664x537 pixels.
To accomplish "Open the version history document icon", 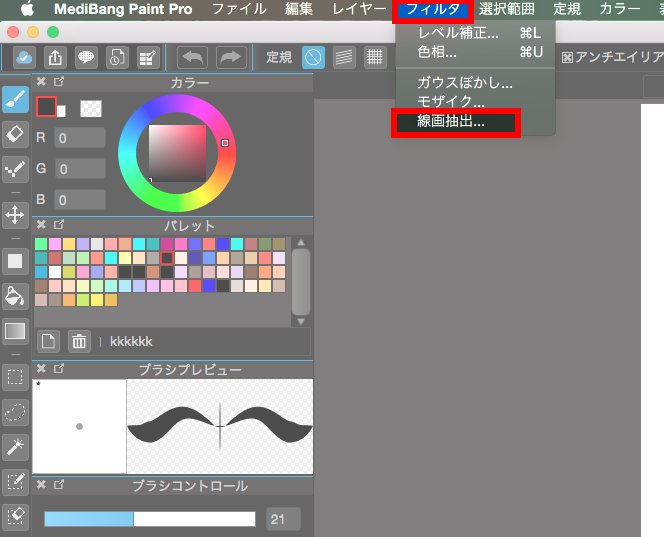I will tap(117, 57).
